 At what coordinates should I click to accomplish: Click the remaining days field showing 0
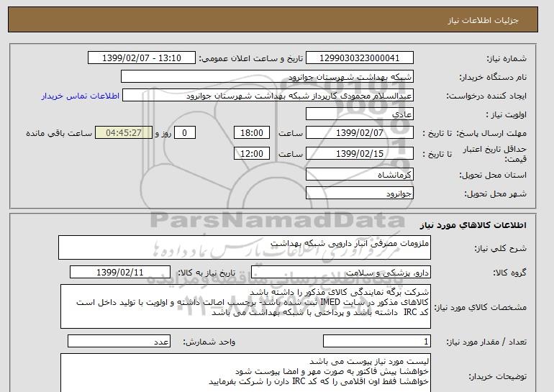pyautogui.click(x=184, y=133)
